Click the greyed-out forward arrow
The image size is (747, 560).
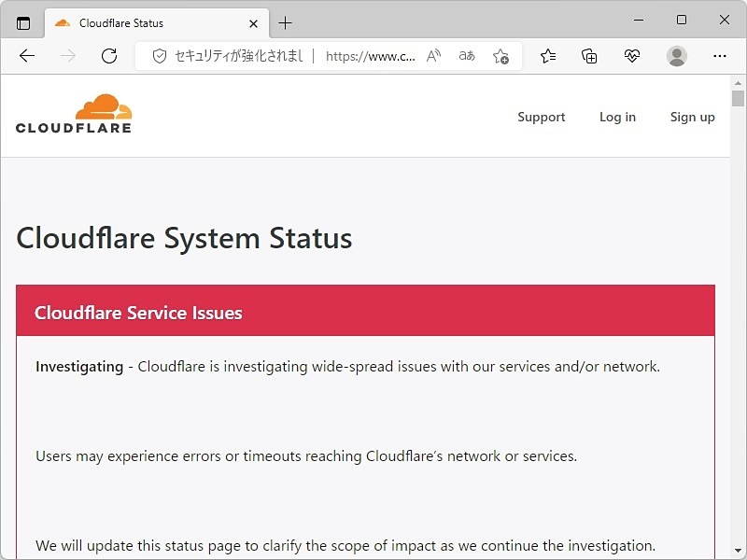68,56
